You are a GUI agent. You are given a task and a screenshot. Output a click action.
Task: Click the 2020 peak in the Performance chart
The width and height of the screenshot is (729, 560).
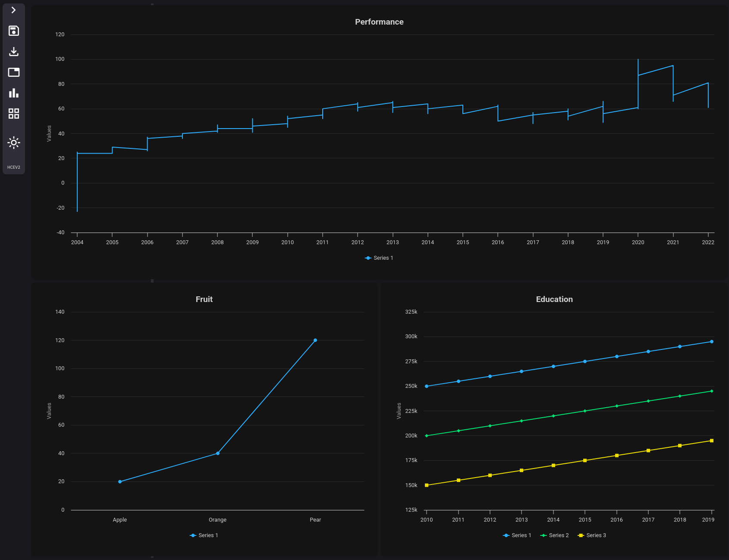coord(638,60)
